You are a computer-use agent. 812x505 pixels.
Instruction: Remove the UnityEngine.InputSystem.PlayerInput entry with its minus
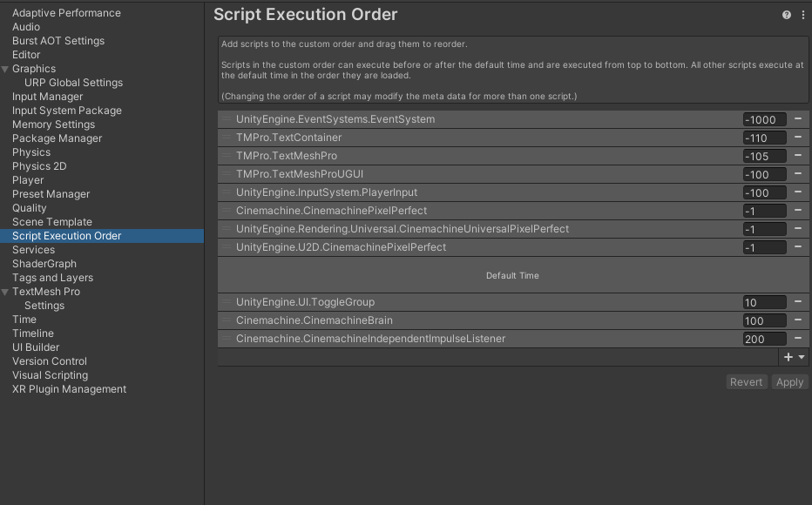coord(798,192)
